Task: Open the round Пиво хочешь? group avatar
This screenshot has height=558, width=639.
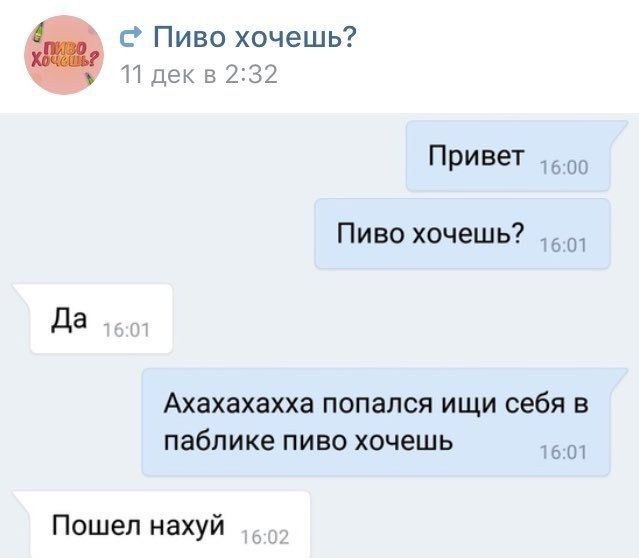Action: pyautogui.click(x=64, y=55)
